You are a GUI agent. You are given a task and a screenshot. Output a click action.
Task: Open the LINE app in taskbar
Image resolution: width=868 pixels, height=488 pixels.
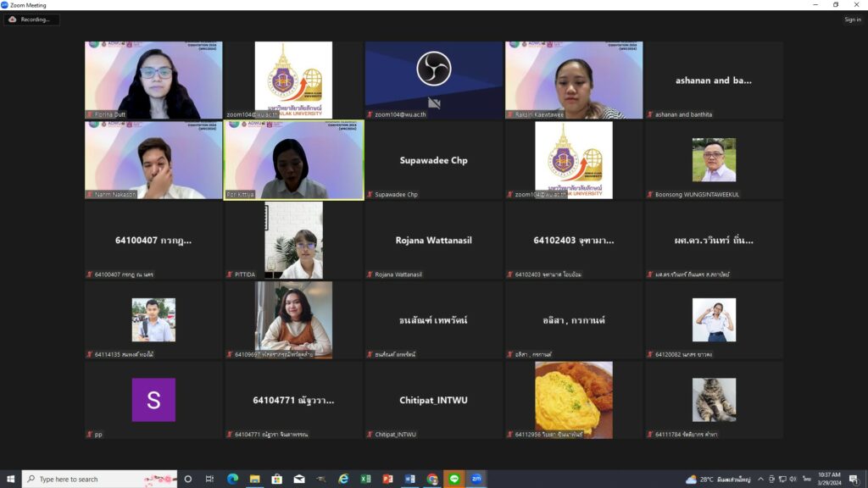tap(454, 479)
